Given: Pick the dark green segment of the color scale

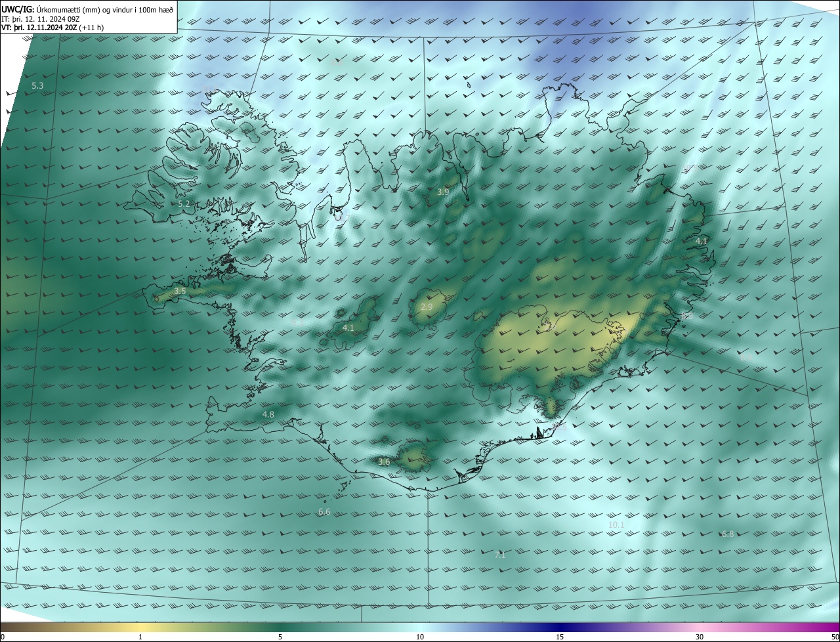Looking at the screenshot, I should point(280,626).
